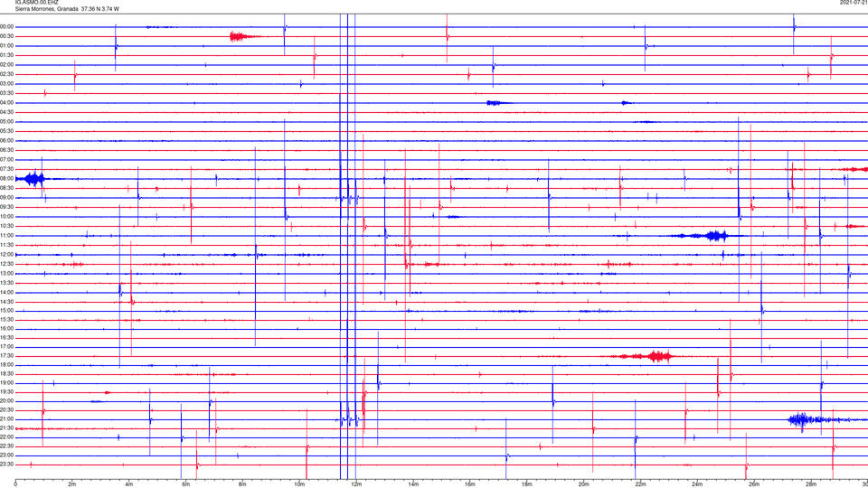
Task: Click the 18m tick on minute axis
Action: click(x=526, y=484)
